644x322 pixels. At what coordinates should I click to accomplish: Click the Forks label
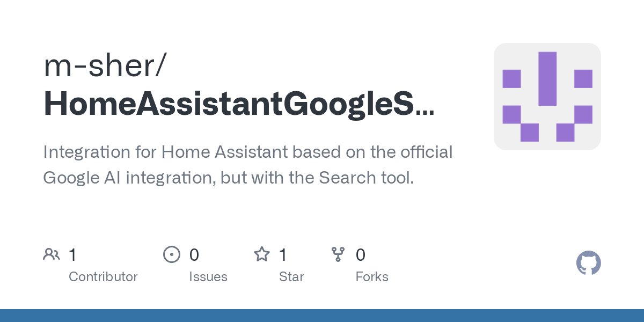click(x=372, y=277)
